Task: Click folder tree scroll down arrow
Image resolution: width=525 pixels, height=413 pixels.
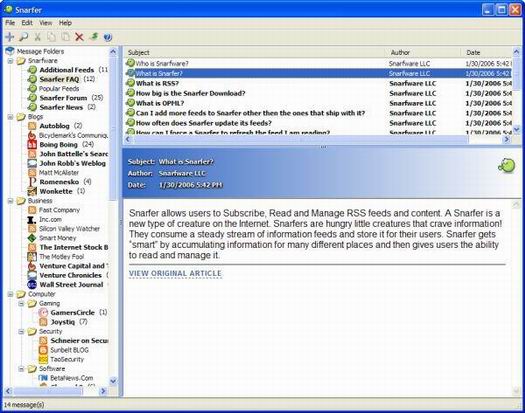Action: tap(113, 381)
